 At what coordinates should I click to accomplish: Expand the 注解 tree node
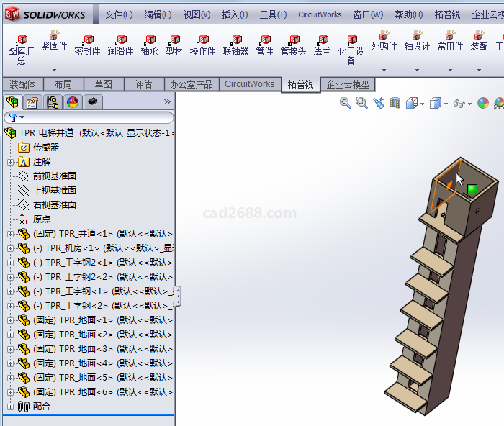[10, 162]
